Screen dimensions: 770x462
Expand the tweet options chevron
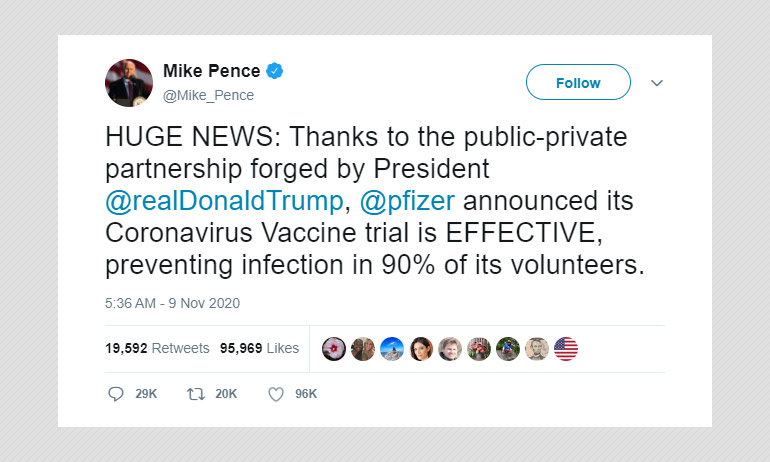click(x=657, y=83)
